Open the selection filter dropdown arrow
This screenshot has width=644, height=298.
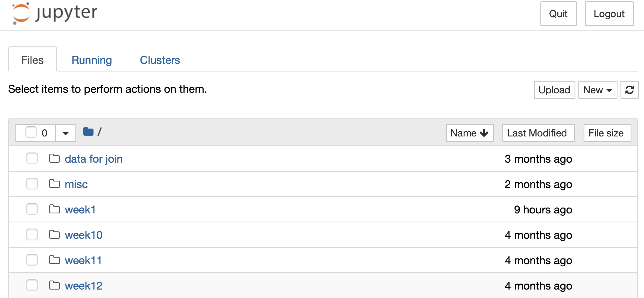click(x=65, y=133)
